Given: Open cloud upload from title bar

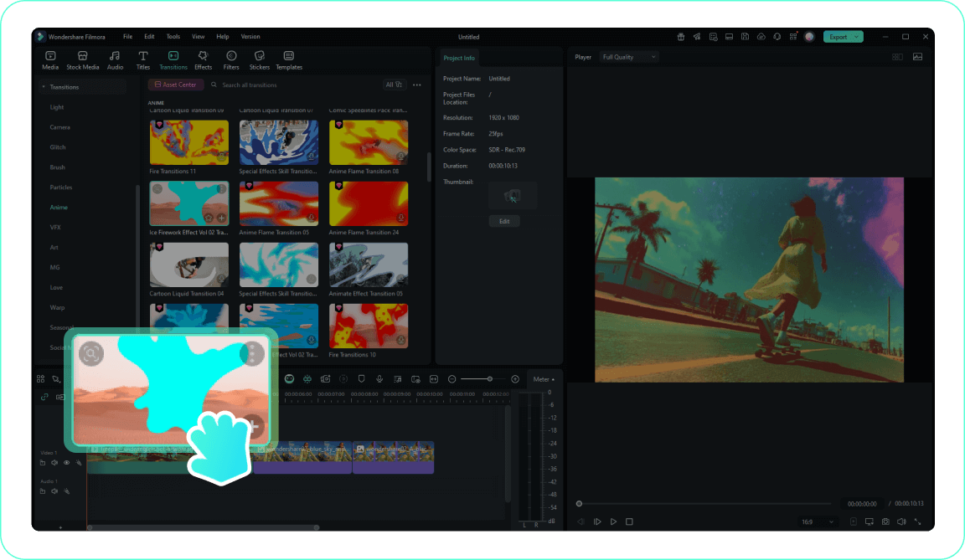Looking at the screenshot, I should (x=761, y=37).
